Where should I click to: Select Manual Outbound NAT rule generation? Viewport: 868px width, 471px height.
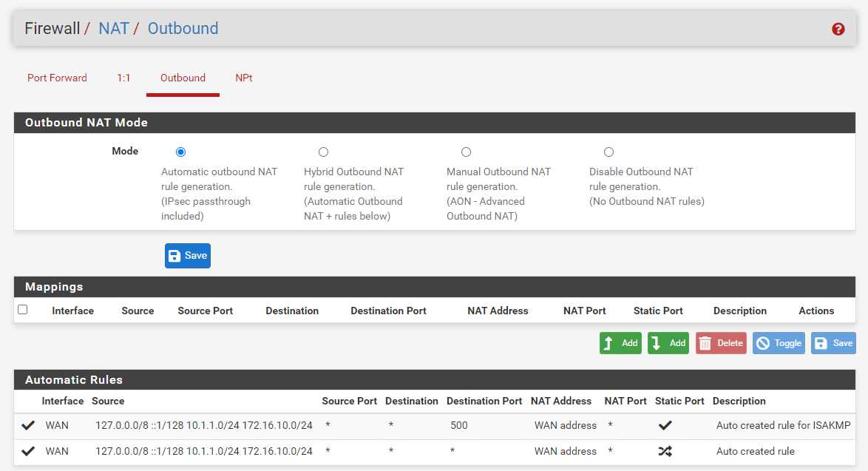[466, 152]
